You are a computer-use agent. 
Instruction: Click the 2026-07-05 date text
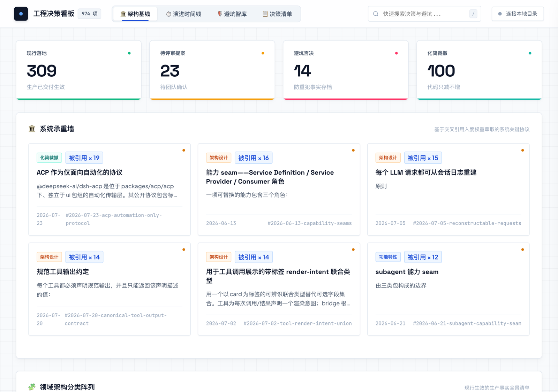(391, 223)
